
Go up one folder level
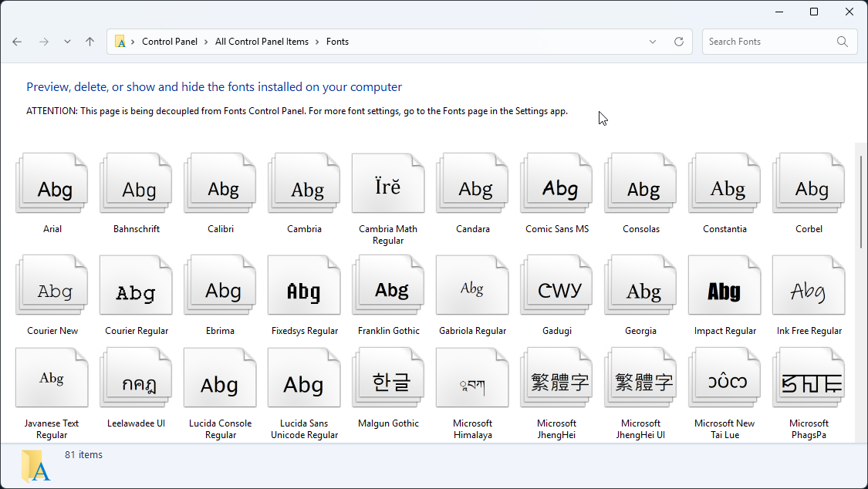(90, 42)
